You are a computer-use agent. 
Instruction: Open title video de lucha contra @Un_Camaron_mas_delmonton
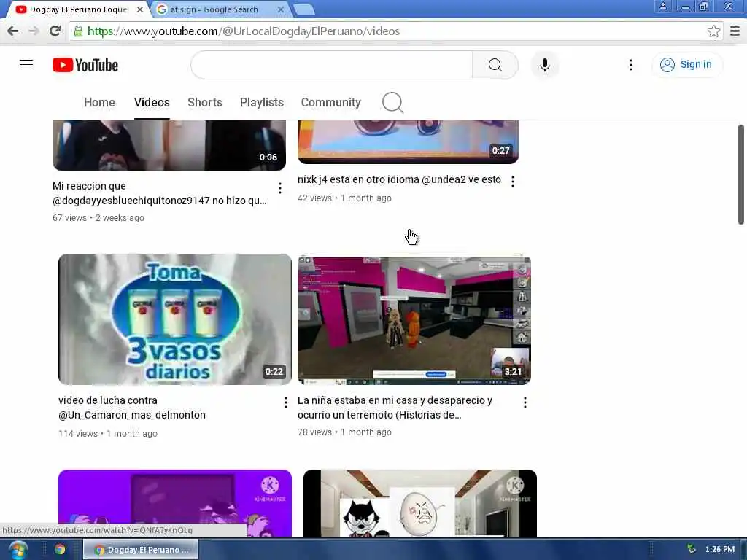pos(132,408)
